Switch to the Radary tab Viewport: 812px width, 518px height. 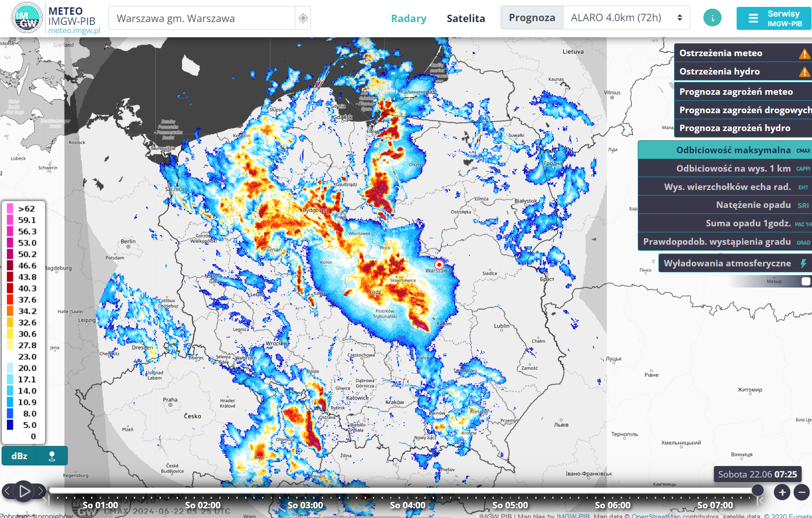[x=409, y=18]
